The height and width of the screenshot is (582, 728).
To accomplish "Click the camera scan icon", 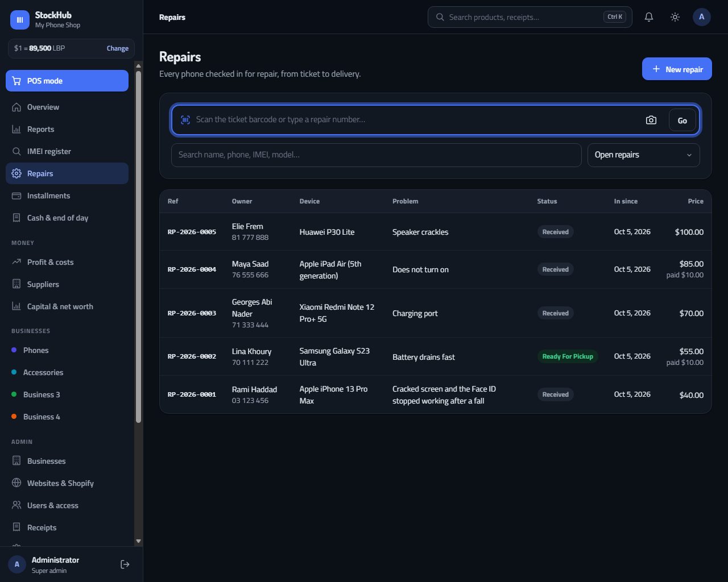I will tap(651, 120).
